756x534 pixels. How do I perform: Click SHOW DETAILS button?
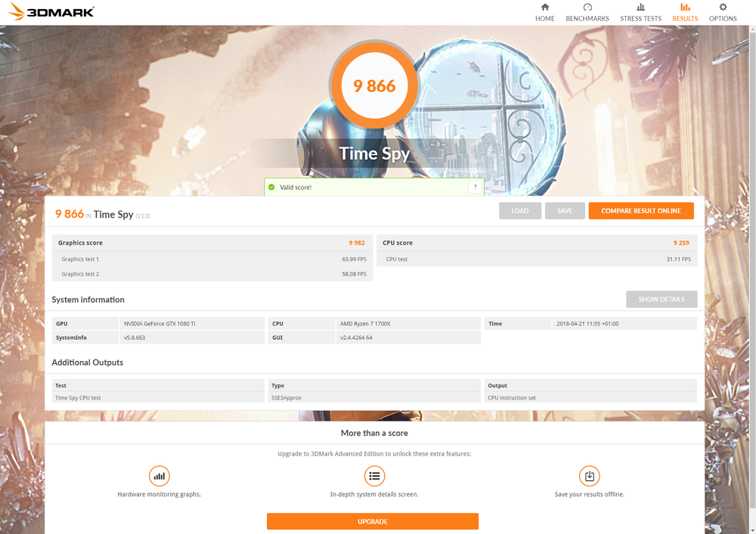(661, 299)
